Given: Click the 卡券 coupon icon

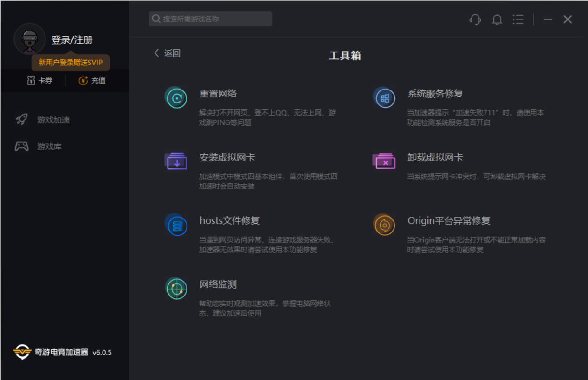Looking at the screenshot, I should 31,81.
